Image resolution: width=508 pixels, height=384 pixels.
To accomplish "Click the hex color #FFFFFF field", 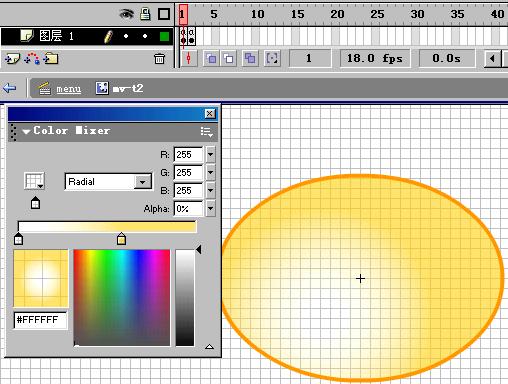I will point(40,320).
